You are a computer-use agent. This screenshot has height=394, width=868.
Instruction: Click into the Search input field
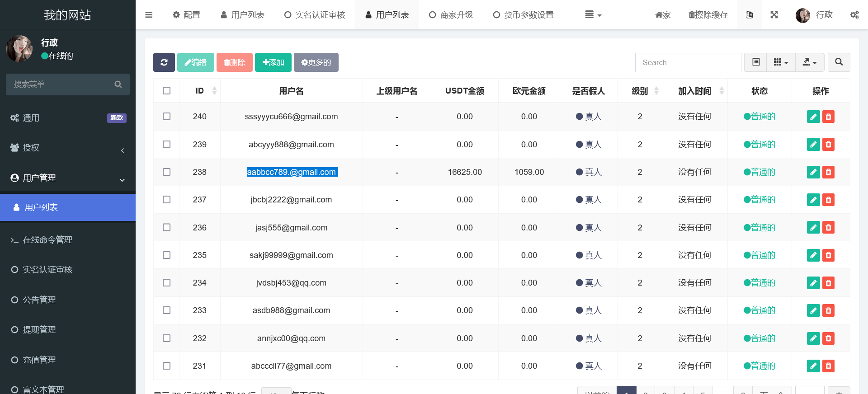pos(688,62)
